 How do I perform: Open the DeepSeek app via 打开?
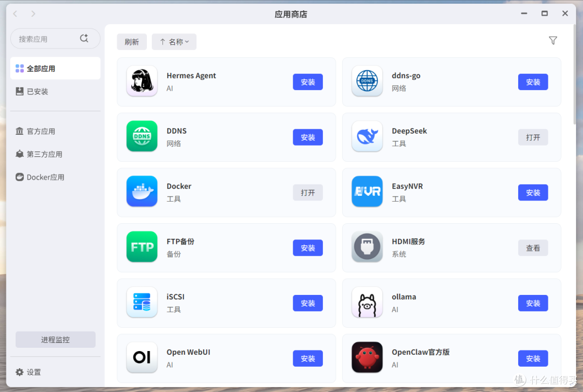click(533, 137)
